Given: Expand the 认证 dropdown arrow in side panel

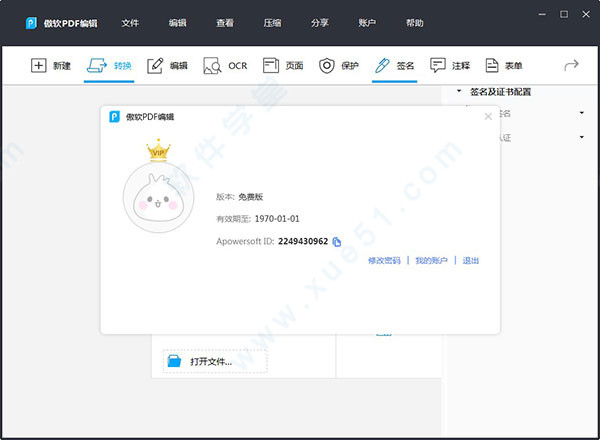Looking at the screenshot, I should [x=582, y=137].
